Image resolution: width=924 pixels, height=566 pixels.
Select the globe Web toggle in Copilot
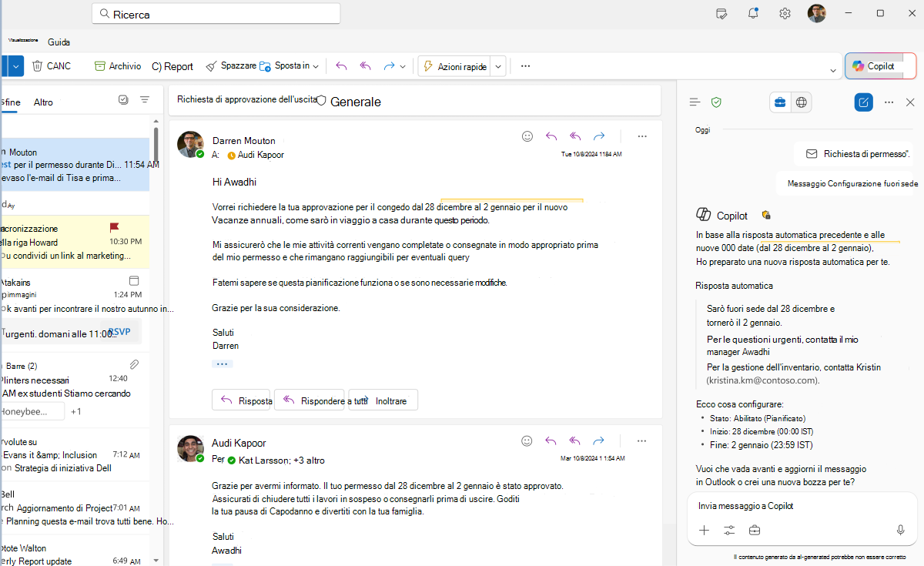click(802, 102)
